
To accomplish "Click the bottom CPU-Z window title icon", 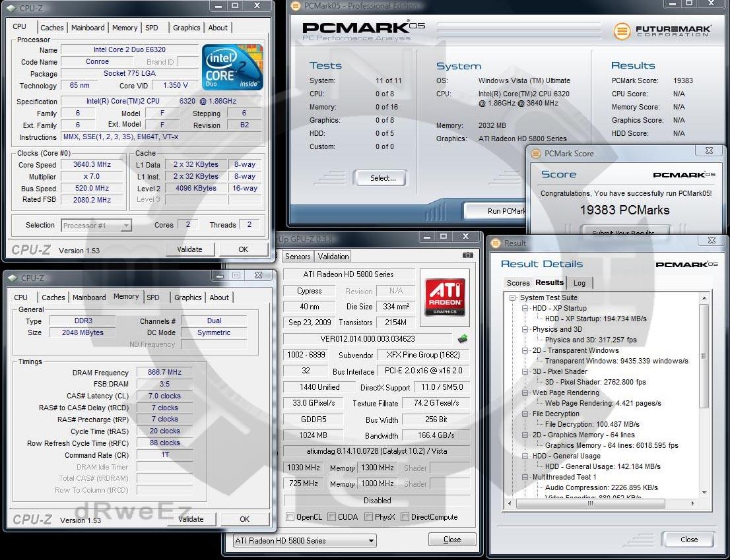I will pyautogui.click(x=13, y=278).
